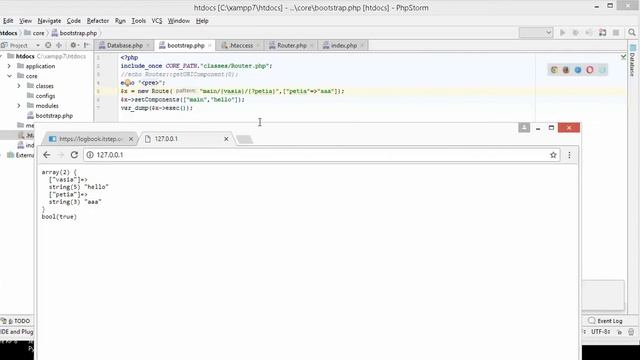Screen dimensions: 640x360
Task: Open TODO tool window
Action: [16, 321]
